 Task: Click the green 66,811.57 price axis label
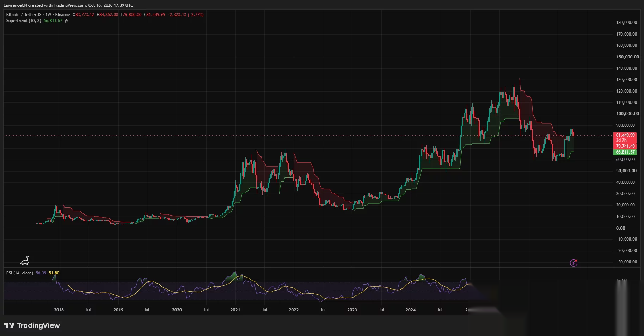pyautogui.click(x=625, y=152)
